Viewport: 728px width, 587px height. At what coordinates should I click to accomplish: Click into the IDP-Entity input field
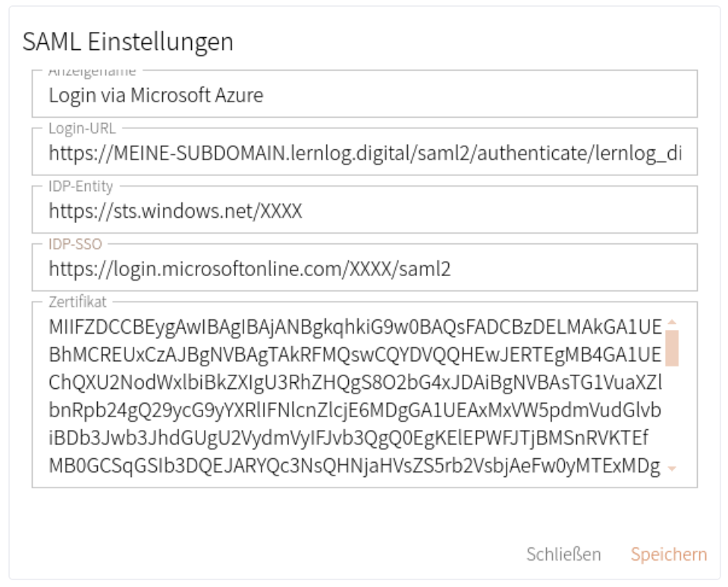(x=364, y=212)
